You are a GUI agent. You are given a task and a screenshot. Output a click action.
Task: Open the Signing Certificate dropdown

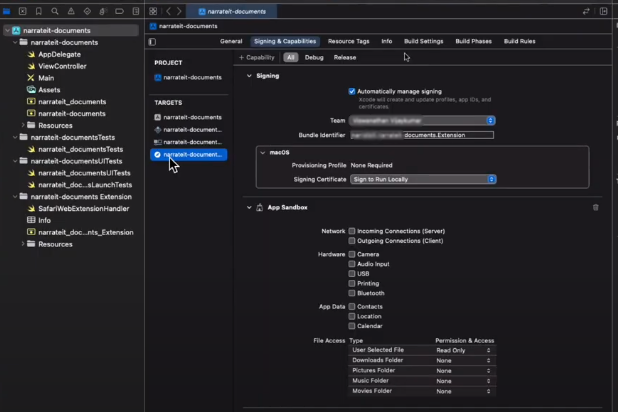423,179
